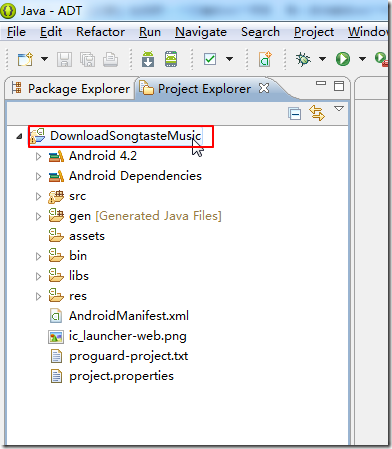
Task: Click the New Android XML file icon
Action: tap(265, 59)
